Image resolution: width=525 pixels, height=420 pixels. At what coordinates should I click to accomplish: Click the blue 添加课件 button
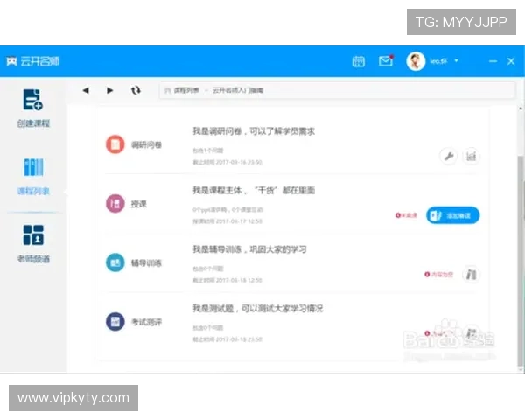452,215
